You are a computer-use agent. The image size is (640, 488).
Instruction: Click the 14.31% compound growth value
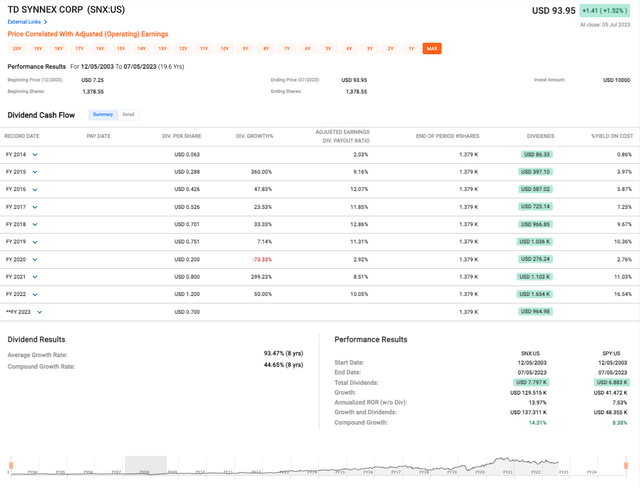(538, 423)
